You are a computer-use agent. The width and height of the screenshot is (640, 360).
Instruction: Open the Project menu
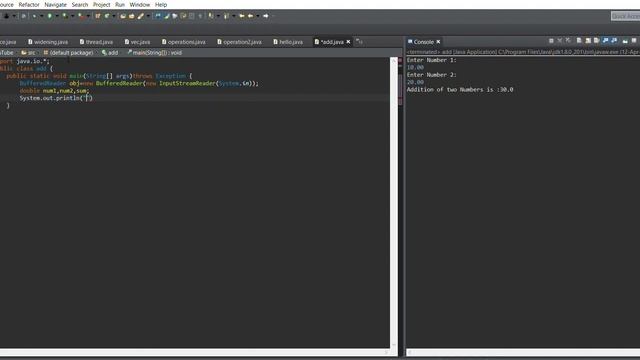click(x=102, y=5)
